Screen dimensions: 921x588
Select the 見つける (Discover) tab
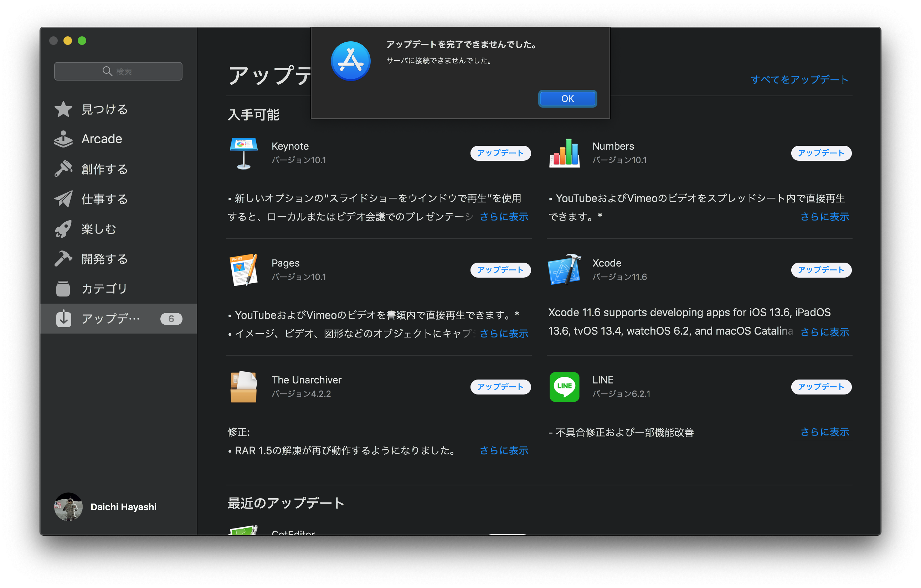point(104,109)
